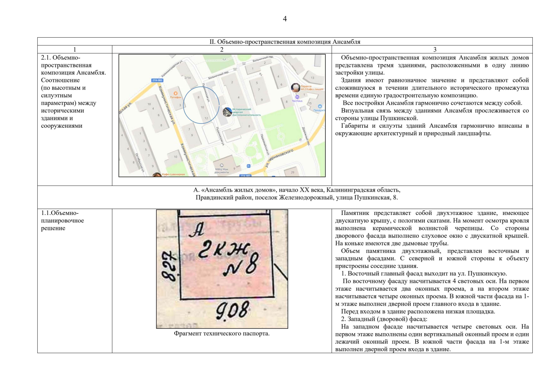
Task: Click the handwritten 8.27 side dimension on the plan
Action: (169, 266)
